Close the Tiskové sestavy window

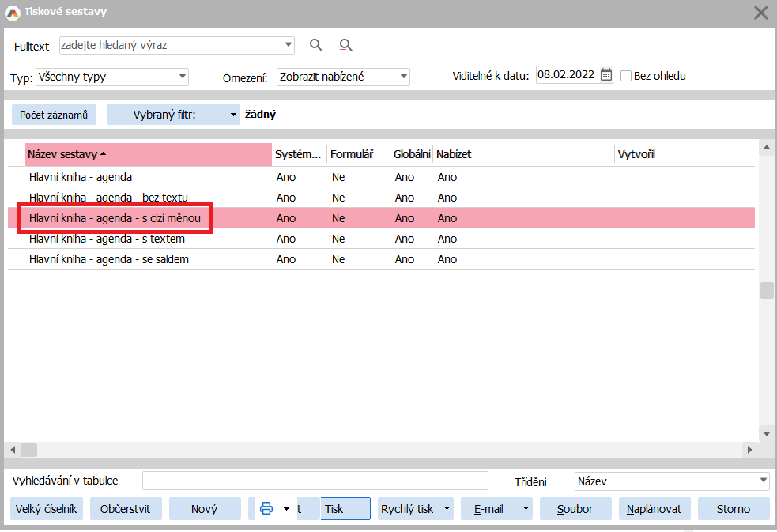pos(760,12)
